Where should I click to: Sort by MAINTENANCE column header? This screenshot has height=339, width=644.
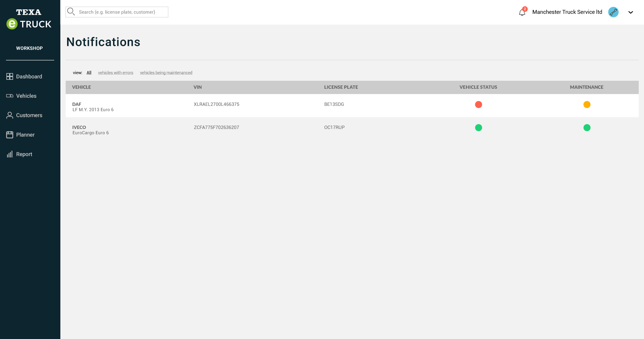coord(587,87)
